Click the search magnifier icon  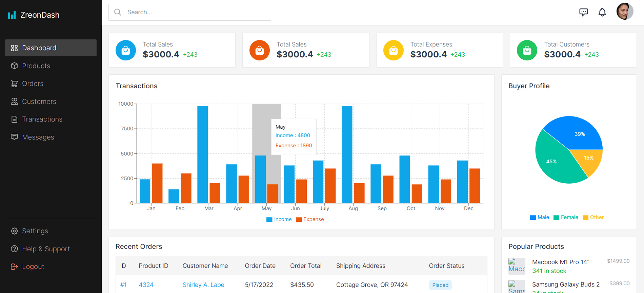tap(118, 12)
